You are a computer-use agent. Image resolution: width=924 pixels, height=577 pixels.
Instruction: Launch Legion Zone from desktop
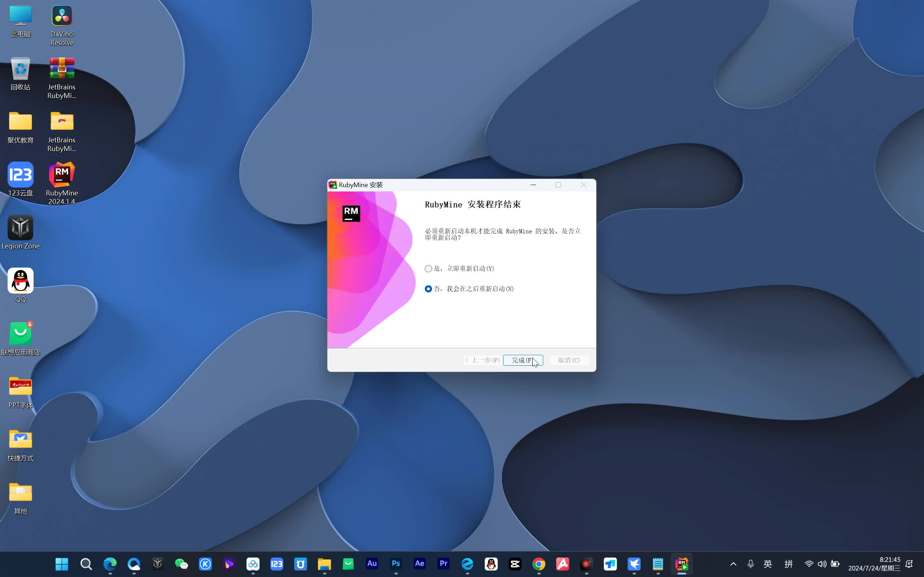coord(21,228)
